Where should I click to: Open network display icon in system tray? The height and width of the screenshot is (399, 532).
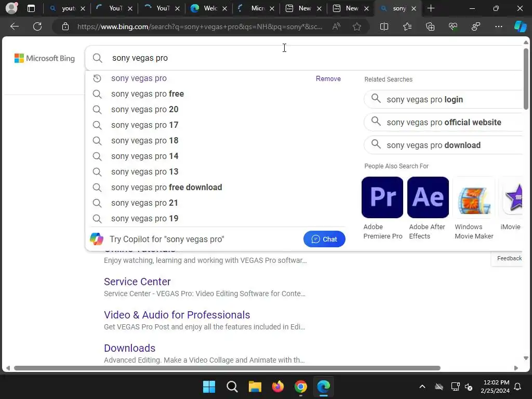[x=455, y=387]
